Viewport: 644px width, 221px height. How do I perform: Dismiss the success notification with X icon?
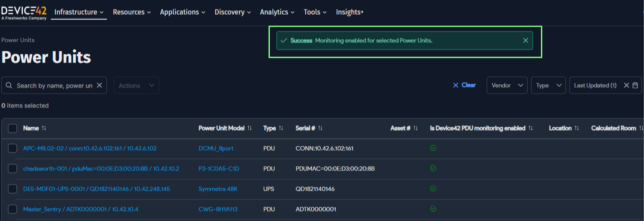point(525,41)
